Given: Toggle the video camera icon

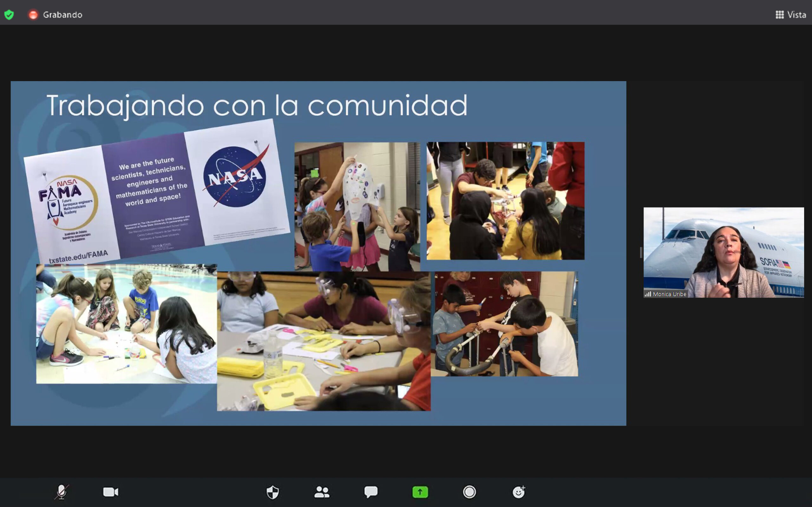Looking at the screenshot, I should 110,492.
